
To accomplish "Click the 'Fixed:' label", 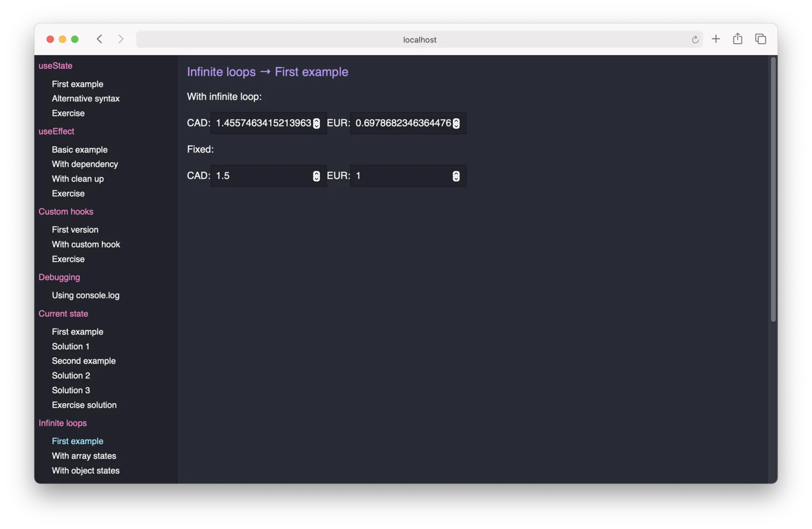I will pos(200,149).
